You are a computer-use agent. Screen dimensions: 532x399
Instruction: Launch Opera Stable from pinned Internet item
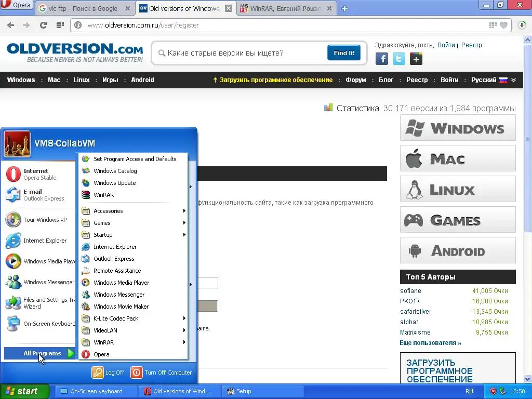tap(39, 174)
